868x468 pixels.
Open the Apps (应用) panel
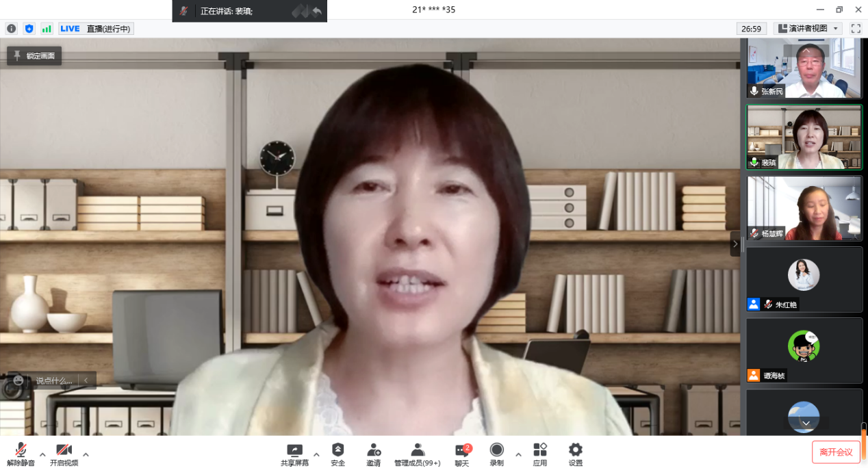[540, 453]
